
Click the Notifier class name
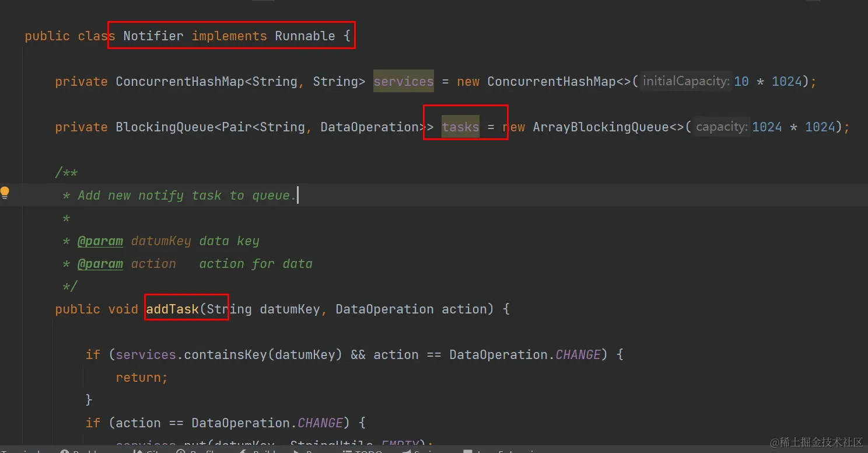point(153,36)
